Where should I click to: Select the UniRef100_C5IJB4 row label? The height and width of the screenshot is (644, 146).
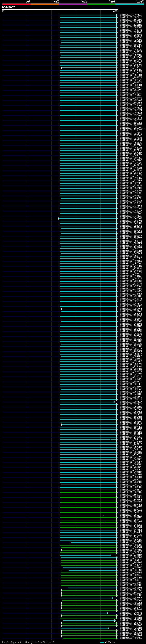click(131, 75)
